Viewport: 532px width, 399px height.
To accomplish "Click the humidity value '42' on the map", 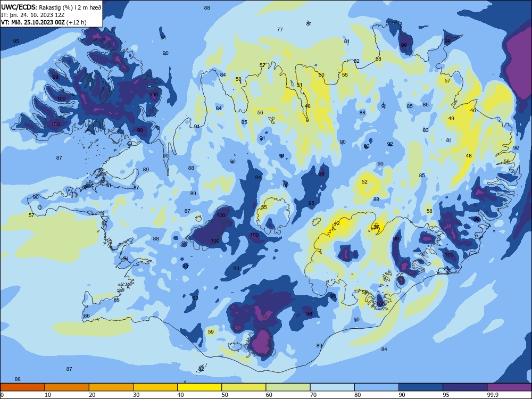I will click(x=337, y=223).
